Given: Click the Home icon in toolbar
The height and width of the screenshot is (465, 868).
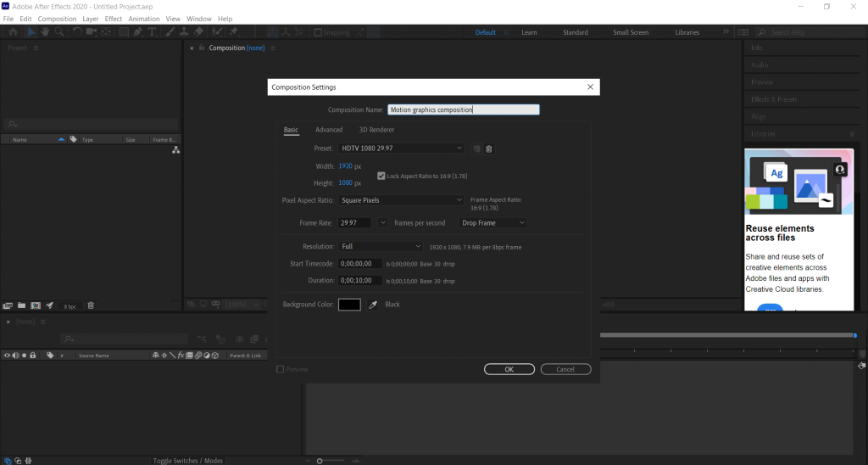Looking at the screenshot, I should 13,32.
